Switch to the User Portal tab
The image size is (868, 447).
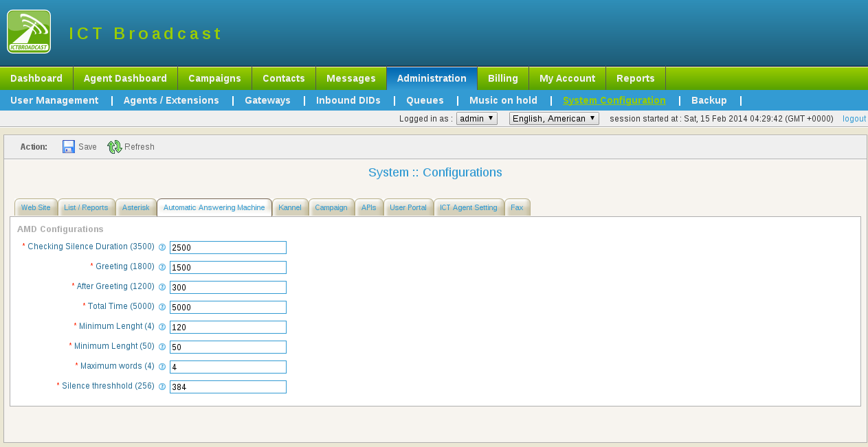pos(408,207)
